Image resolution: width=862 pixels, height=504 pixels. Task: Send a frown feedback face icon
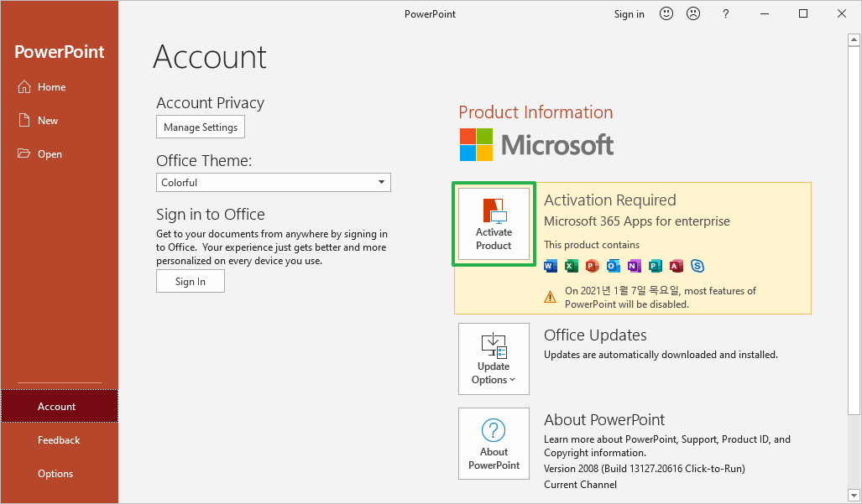pyautogui.click(x=693, y=13)
